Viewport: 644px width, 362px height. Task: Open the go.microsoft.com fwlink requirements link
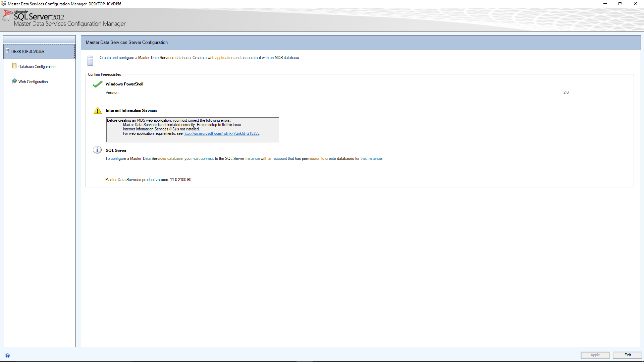point(221,133)
